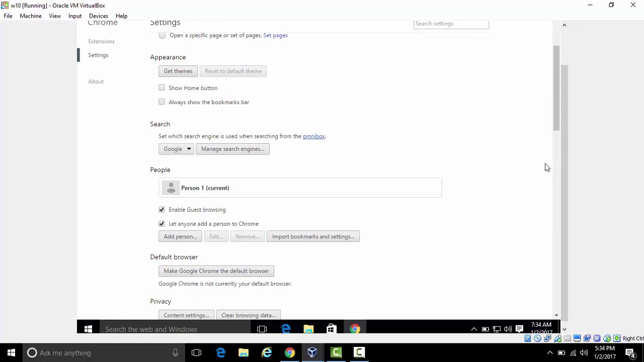Launch Edge from the guest taskbar
The image size is (644, 362).
pos(285,329)
